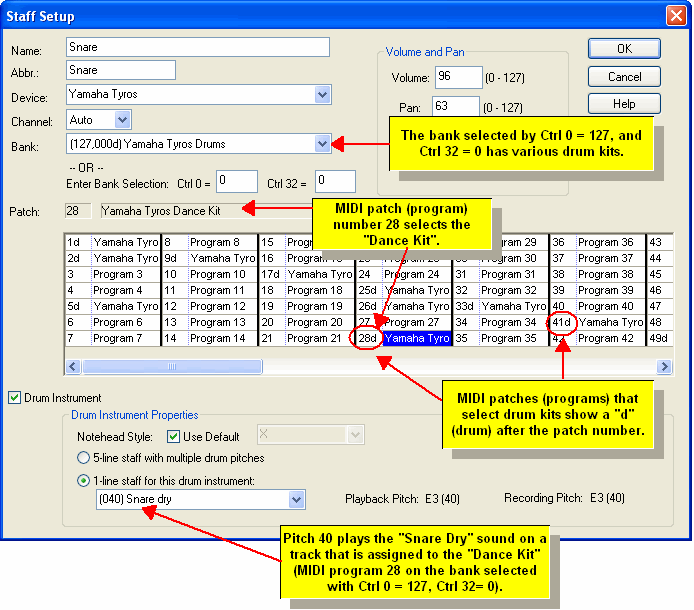This screenshot has width=694, height=610.
Task: Open Help for Staff Setup
Action: 624,104
